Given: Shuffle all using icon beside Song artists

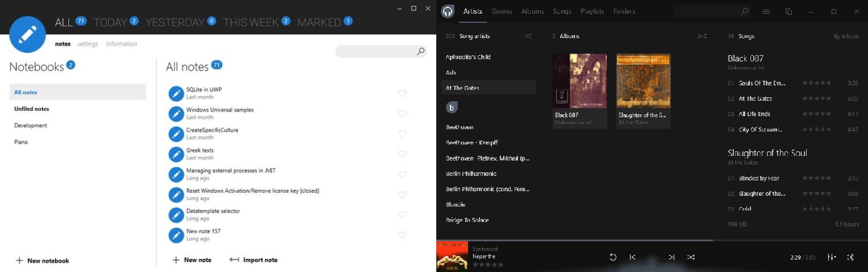Looking at the screenshot, I should (x=528, y=36).
